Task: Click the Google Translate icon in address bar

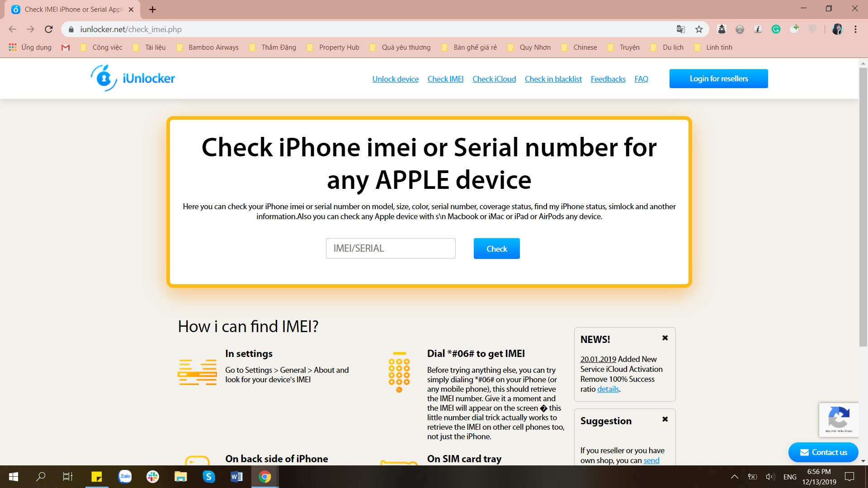Action: tap(680, 29)
